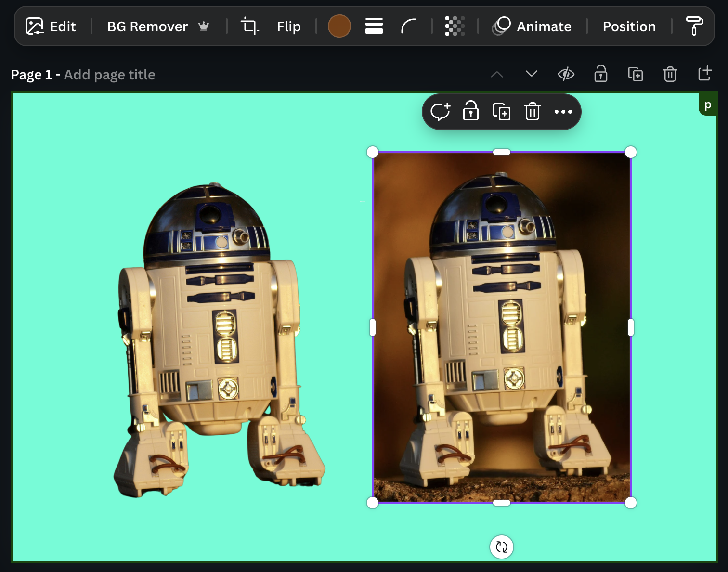Image resolution: width=728 pixels, height=572 pixels.
Task: Toggle hide page eye icon
Action: point(566,74)
